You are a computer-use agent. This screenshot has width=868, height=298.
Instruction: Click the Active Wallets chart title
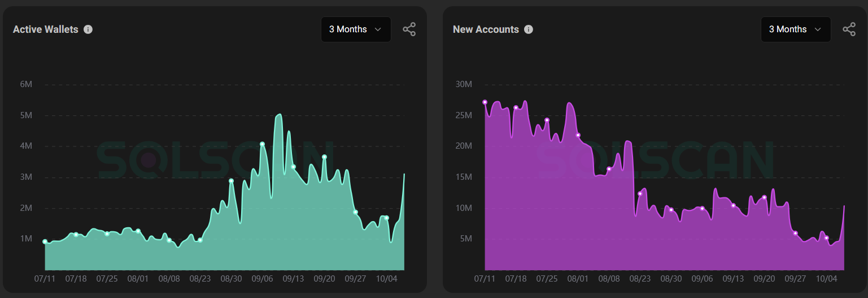pos(46,29)
